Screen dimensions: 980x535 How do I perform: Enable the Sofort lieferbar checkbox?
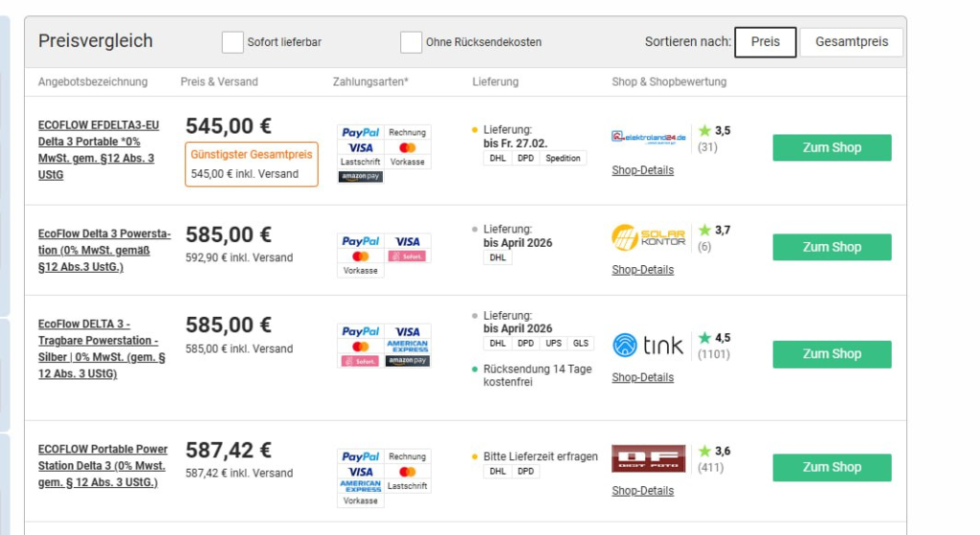233,42
